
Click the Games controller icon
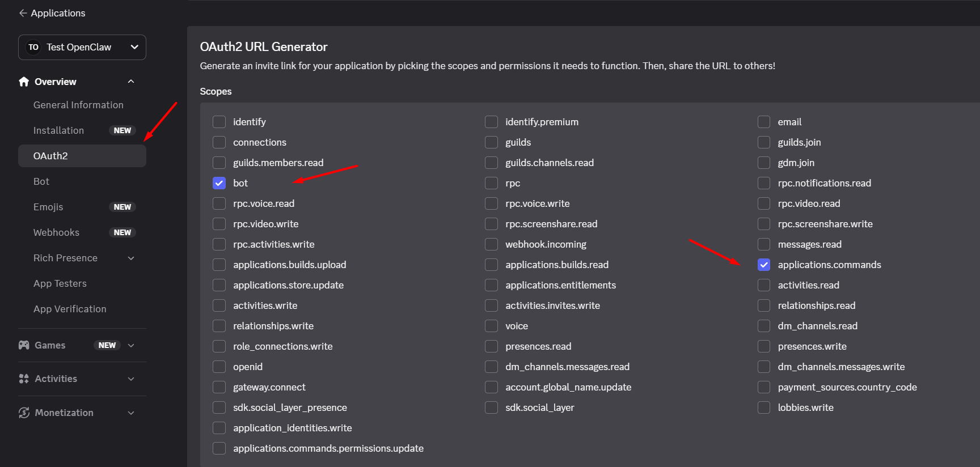(24, 345)
